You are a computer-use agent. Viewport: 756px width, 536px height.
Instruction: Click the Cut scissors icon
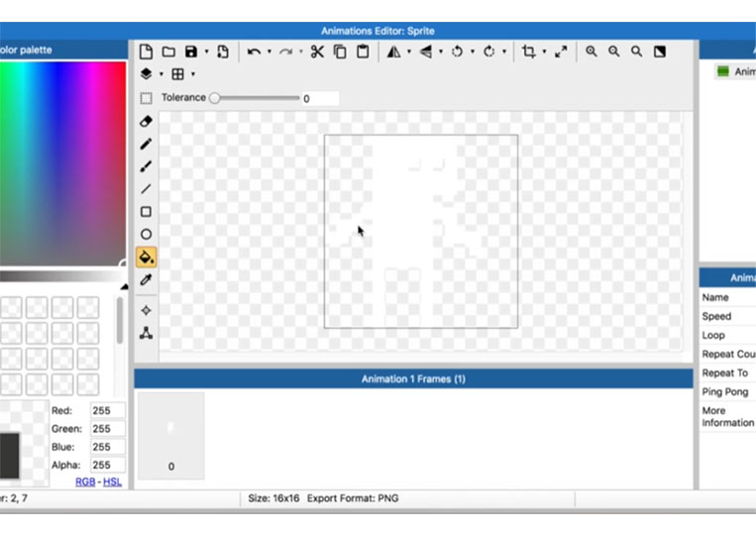[317, 52]
